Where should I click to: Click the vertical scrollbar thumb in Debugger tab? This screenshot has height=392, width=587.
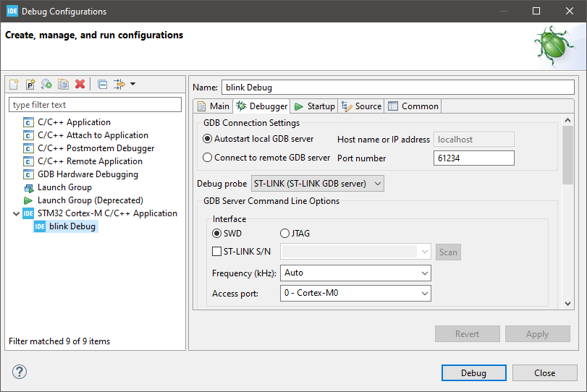(567, 155)
